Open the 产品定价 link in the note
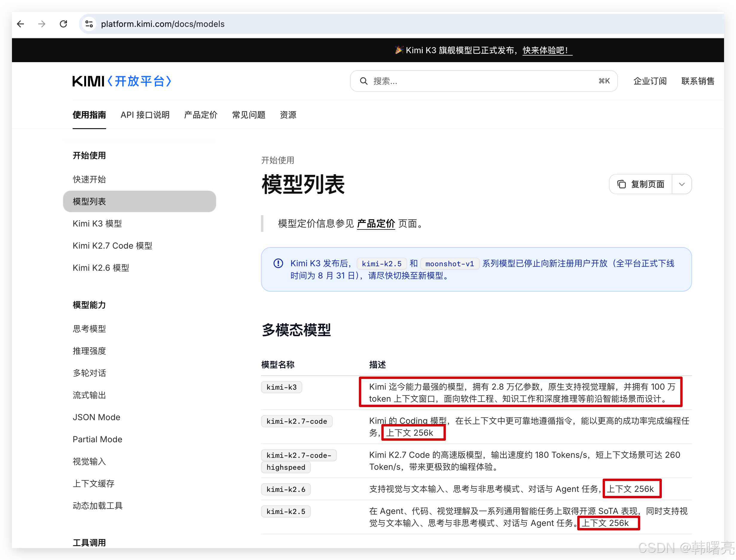736x560 pixels. [376, 224]
